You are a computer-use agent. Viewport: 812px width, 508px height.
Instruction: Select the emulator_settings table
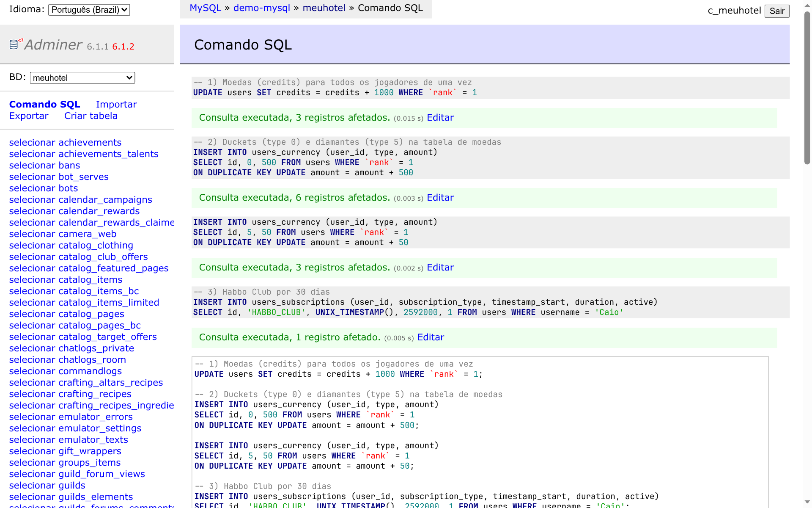click(75, 428)
